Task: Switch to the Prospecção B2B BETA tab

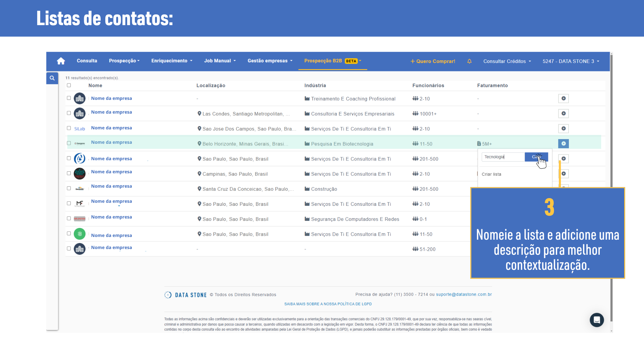Action: [x=332, y=61]
